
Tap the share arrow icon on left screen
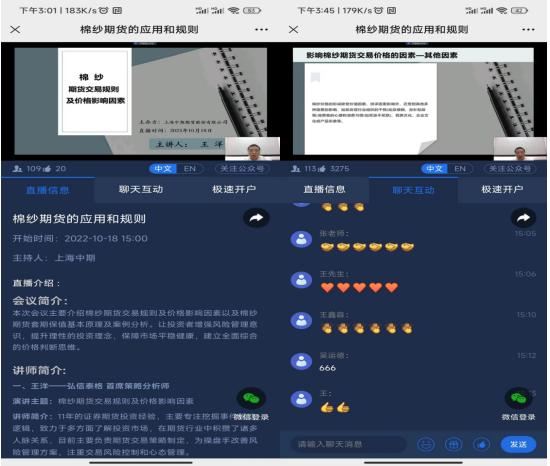click(256, 218)
